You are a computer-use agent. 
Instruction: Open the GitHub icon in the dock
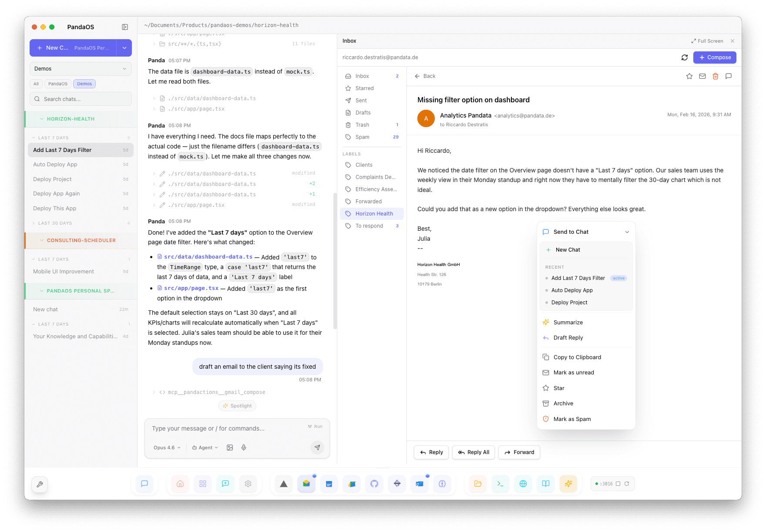tap(374, 483)
